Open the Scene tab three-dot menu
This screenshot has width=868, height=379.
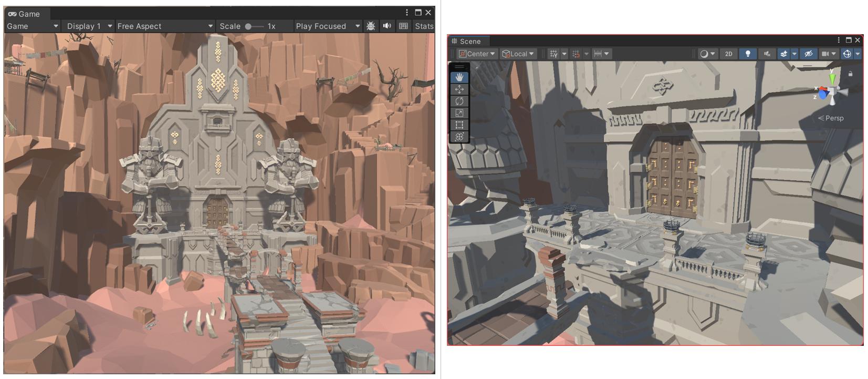tap(839, 40)
